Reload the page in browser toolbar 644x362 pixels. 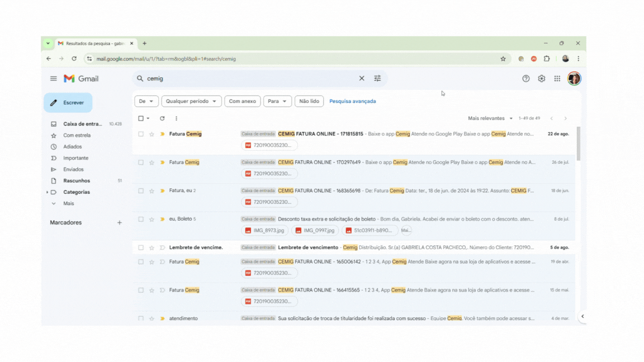click(74, 59)
